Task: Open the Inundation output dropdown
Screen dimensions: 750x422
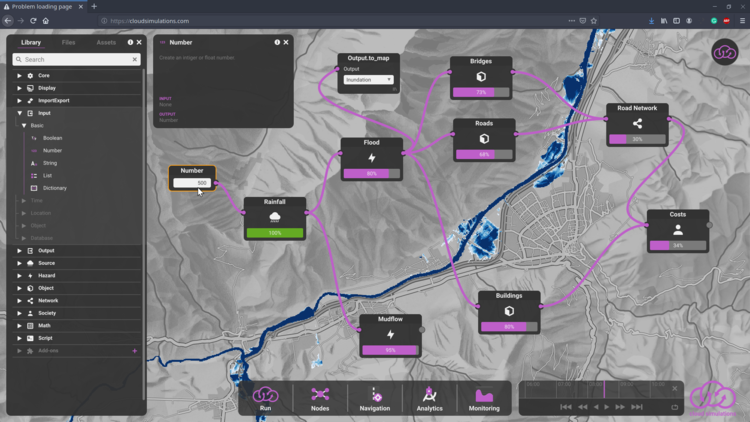Action: pos(368,79)
